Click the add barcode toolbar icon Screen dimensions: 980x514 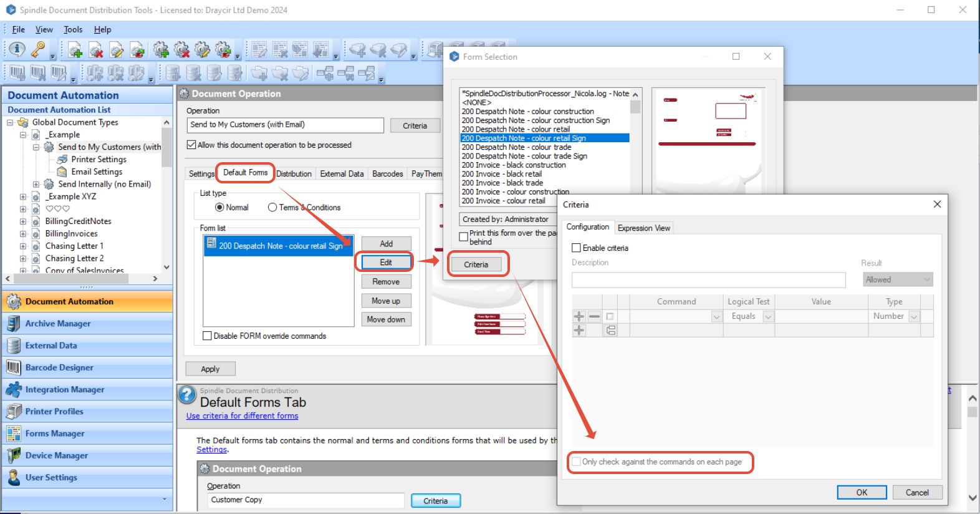(x=17, y=74)
